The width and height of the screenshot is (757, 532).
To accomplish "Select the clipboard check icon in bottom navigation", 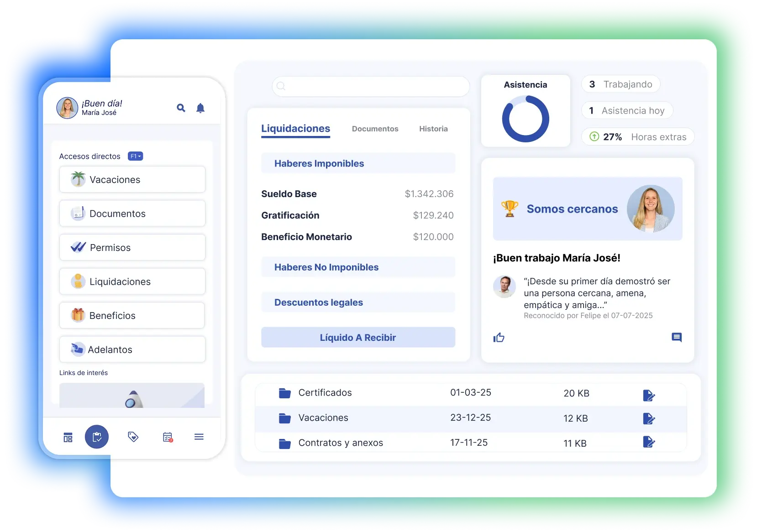I will click(x=97, y=437).
